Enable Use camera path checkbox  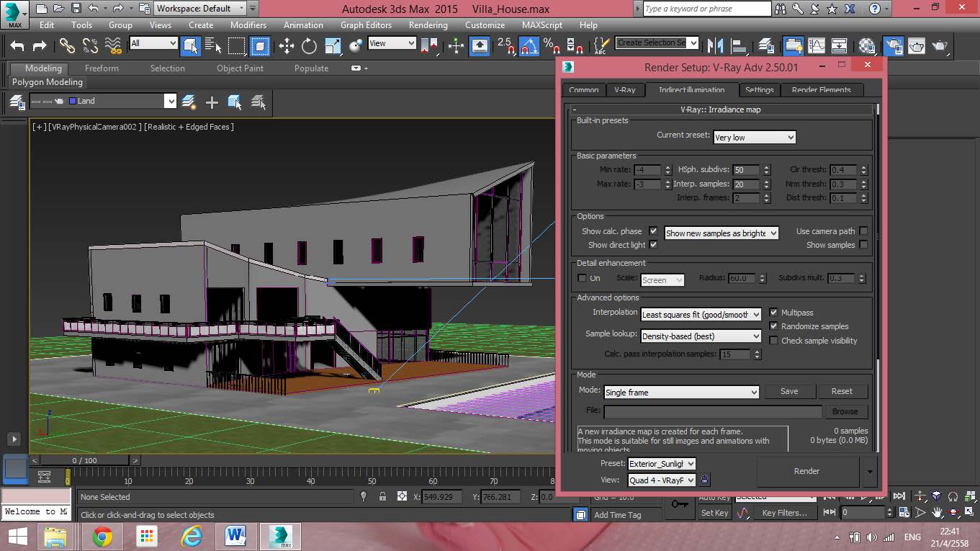[x=863, y=231]
